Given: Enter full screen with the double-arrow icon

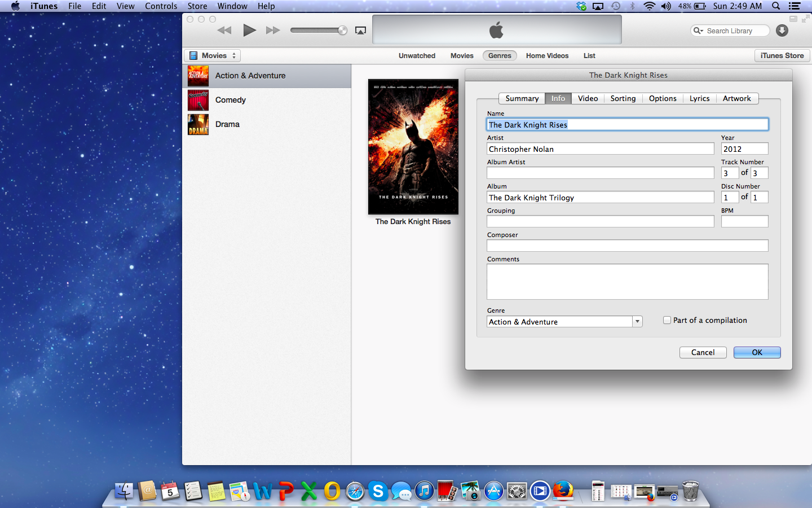Looking at the screenshot, I should 805,19.
